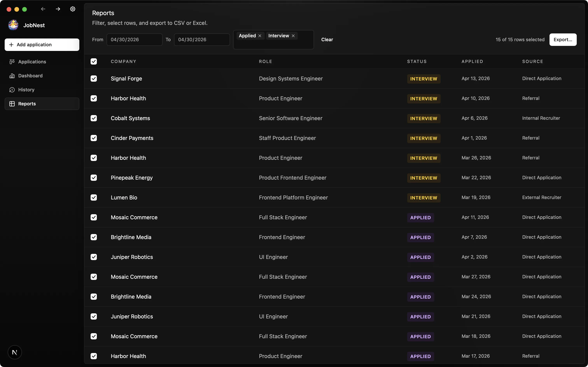Viewport: 588px width, 367px height.
Task: Click Internal Recruiter source cell
Action: (x=541, y=118)
